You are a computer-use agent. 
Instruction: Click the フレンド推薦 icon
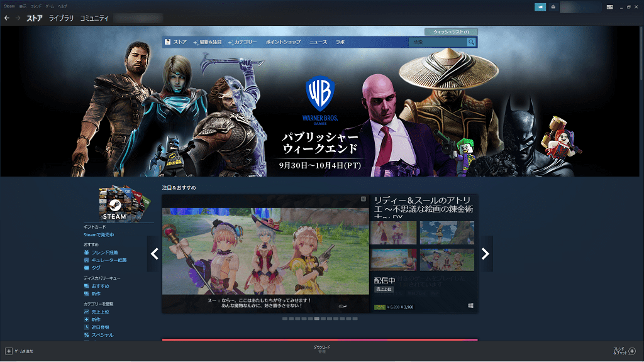[86, 253]
